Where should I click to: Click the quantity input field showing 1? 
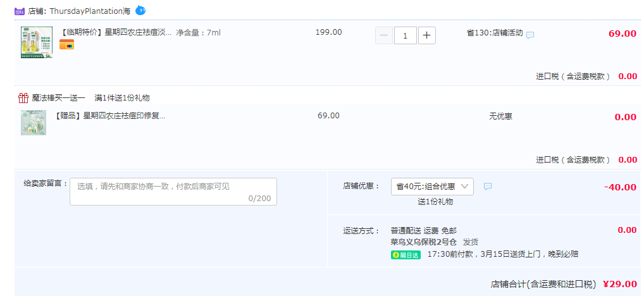pos(406,35)
